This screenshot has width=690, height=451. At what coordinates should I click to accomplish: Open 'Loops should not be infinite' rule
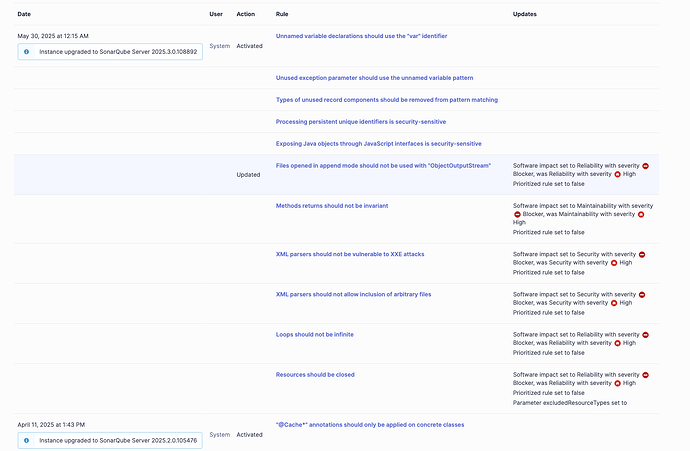point(314,334)
